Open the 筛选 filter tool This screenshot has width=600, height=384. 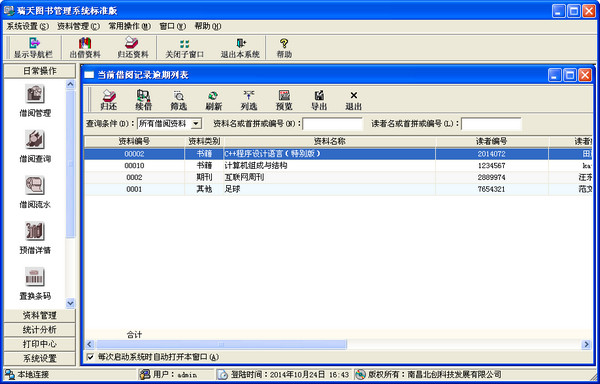point(179,101)
